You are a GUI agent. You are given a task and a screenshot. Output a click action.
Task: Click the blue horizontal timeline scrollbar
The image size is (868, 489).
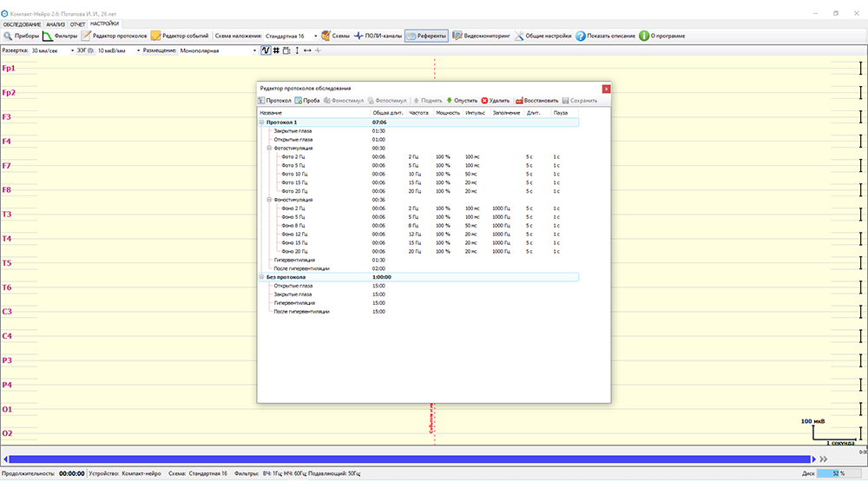tap(408, 459)
